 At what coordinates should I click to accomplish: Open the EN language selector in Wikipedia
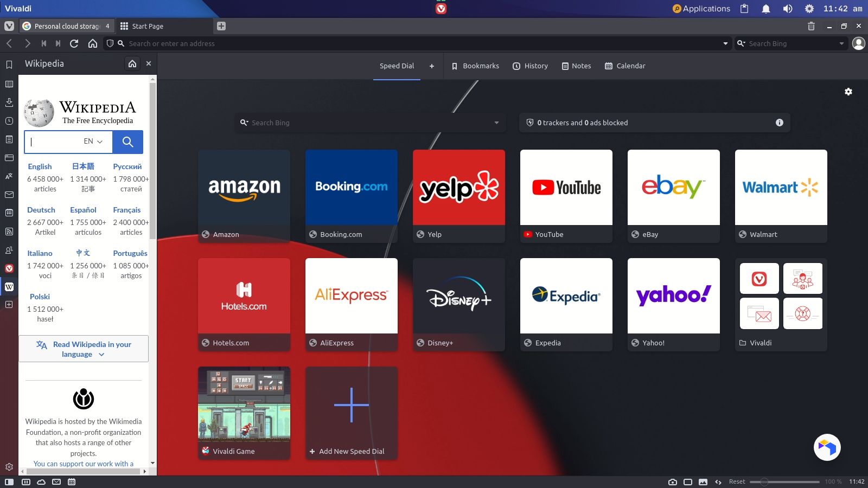tap(93, 142)
